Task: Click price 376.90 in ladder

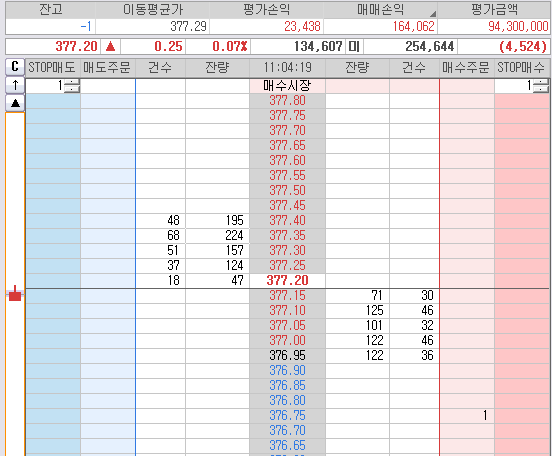Action: coord(287,371)
